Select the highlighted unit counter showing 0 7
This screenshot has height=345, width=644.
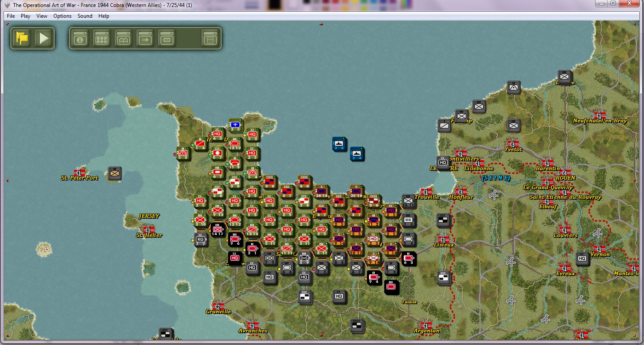(218, 154)
